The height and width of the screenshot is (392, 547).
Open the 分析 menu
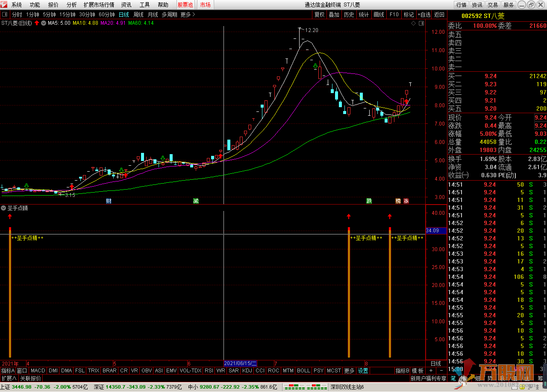pos(72,5)
